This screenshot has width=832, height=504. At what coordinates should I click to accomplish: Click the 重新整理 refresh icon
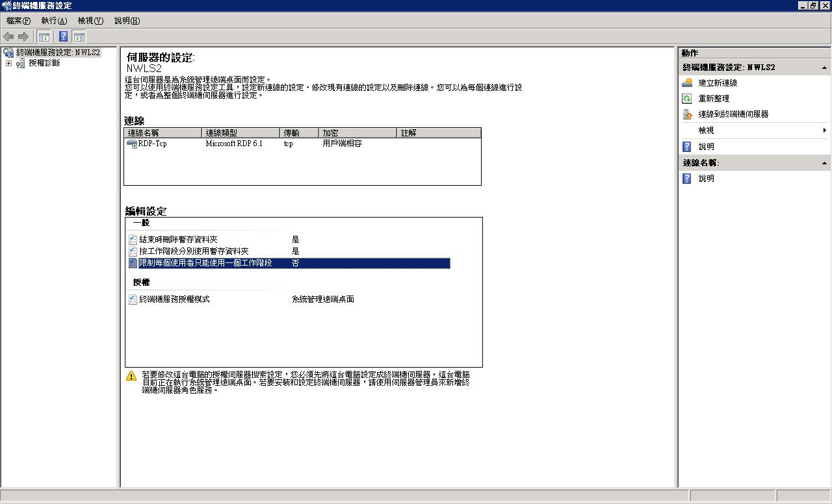tap(687, 99)
